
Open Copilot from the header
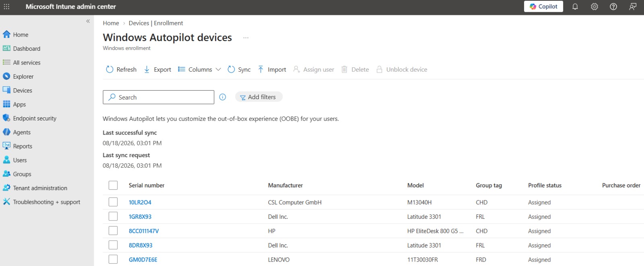click(x=543, y=6)
